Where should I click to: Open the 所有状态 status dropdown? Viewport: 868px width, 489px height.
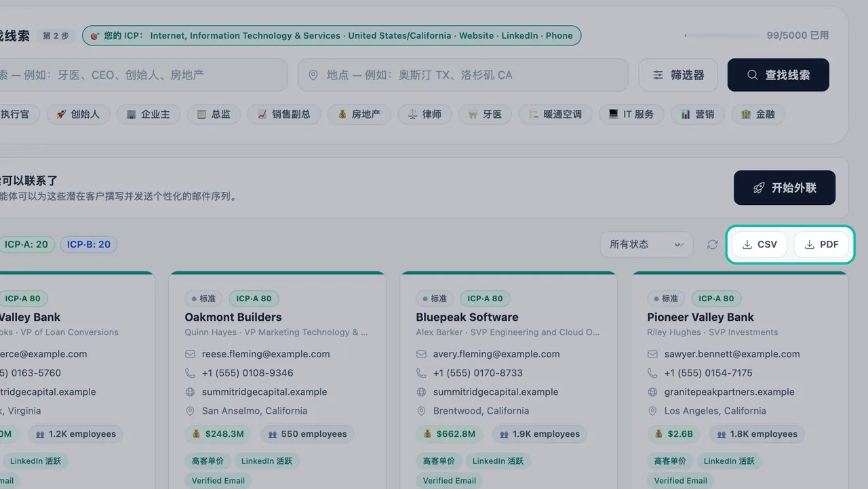646,245
